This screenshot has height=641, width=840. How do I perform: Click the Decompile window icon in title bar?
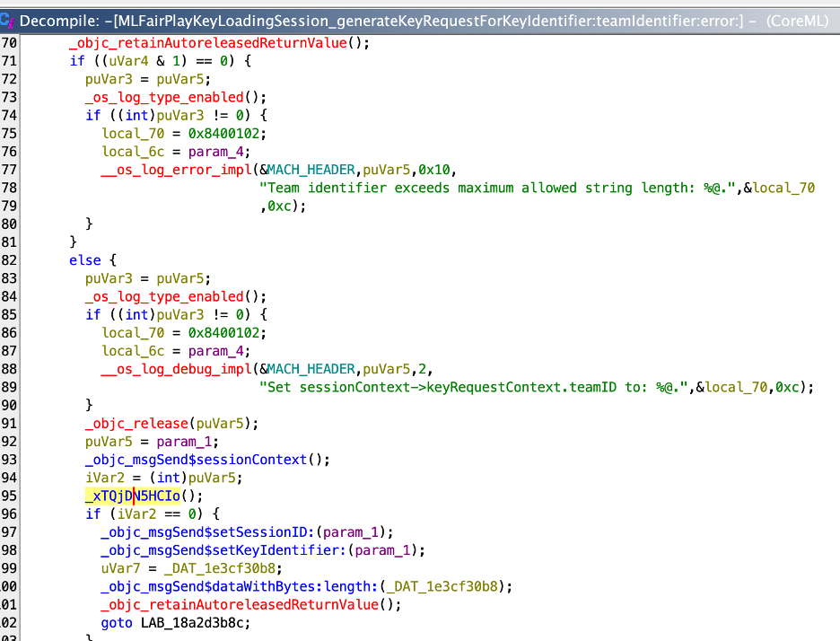pos(9,18)
